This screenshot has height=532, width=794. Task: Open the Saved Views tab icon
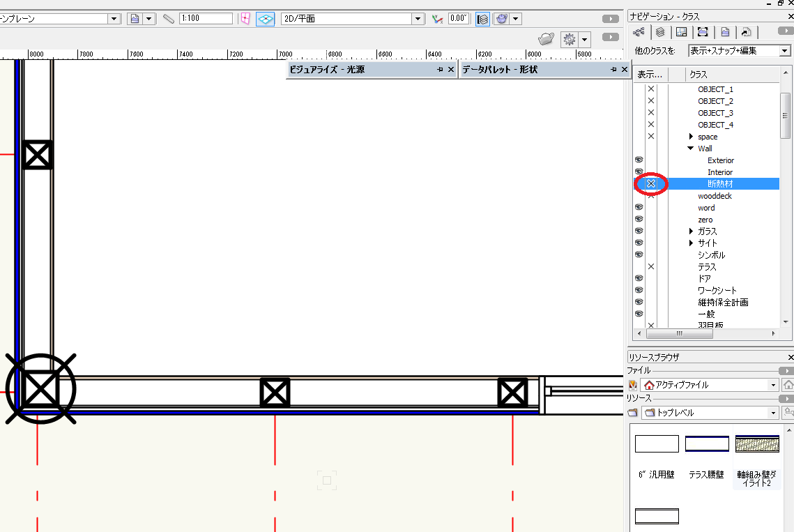[725, 32]
